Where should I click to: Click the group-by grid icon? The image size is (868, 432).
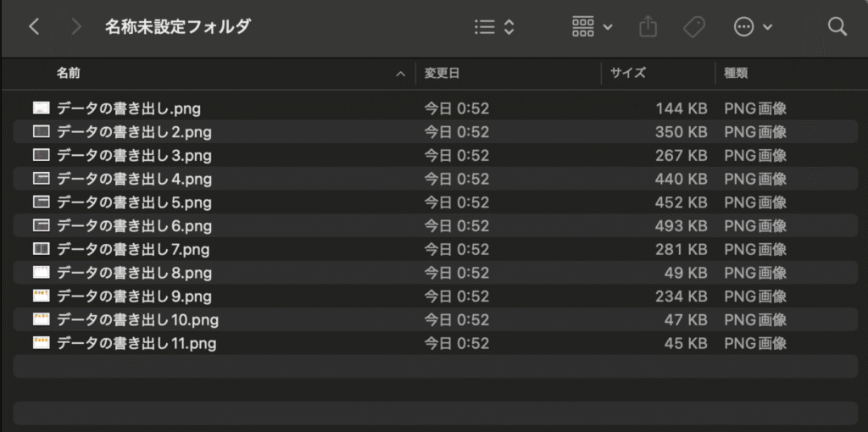(583, 26)
